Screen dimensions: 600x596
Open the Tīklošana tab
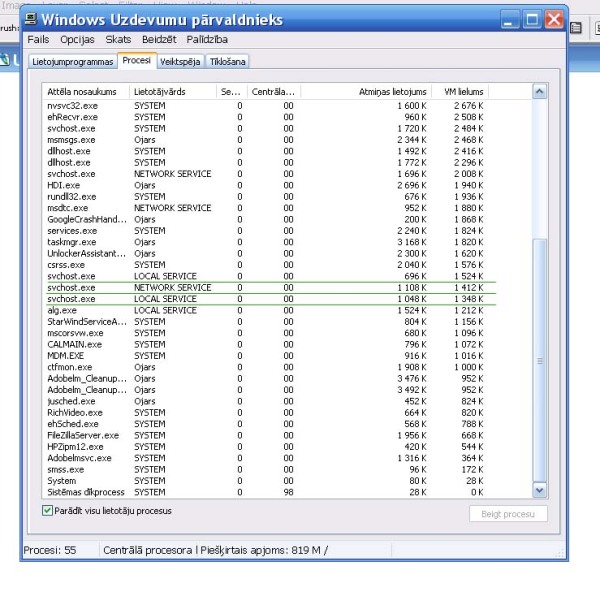click(227, 62)
